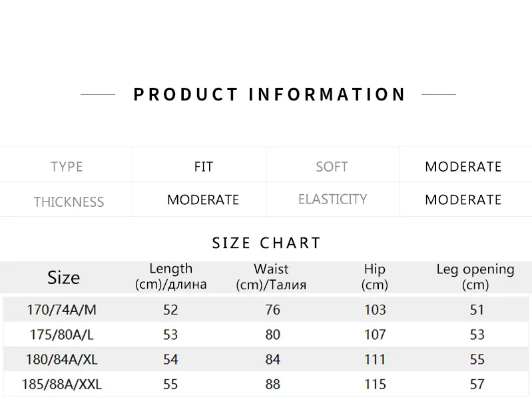Click the Leg opening (cm) header
The height and width of the screenshot is (415, 532).
[475, 277]
